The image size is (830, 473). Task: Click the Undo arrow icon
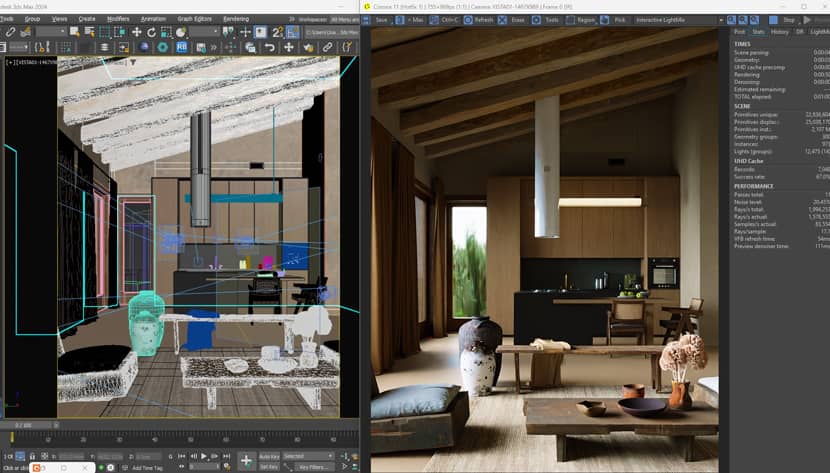269,47
